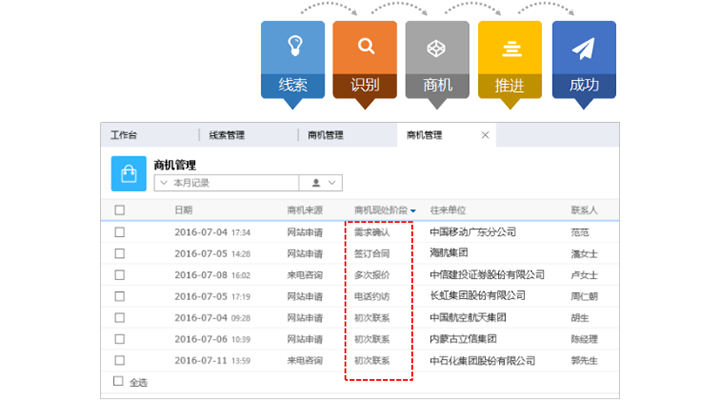This screenshot has width=720, height=400.
Task: Click the 线索 lightbulb stage icon
Action: pyautogui.click(x=293, y=47)
